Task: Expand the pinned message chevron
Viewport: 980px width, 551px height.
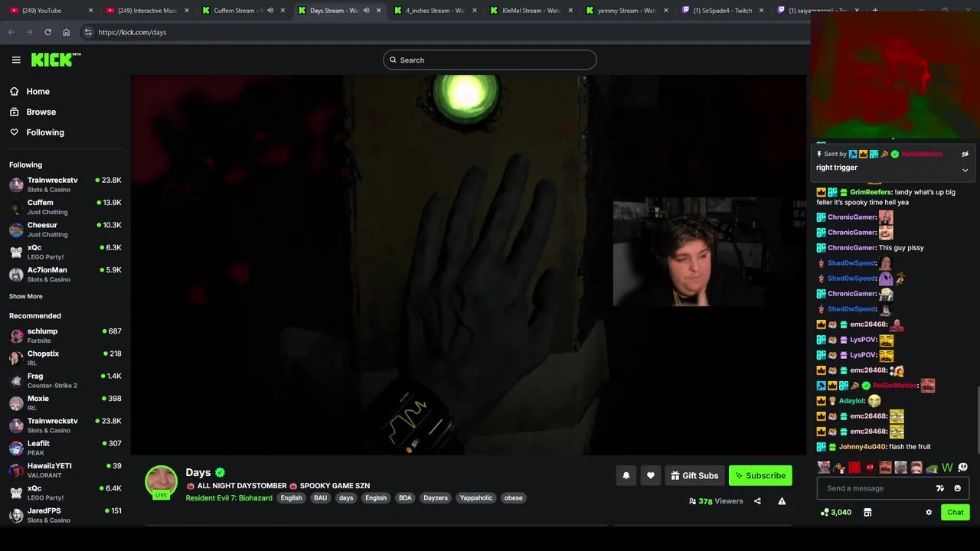Action: point(965,170)
